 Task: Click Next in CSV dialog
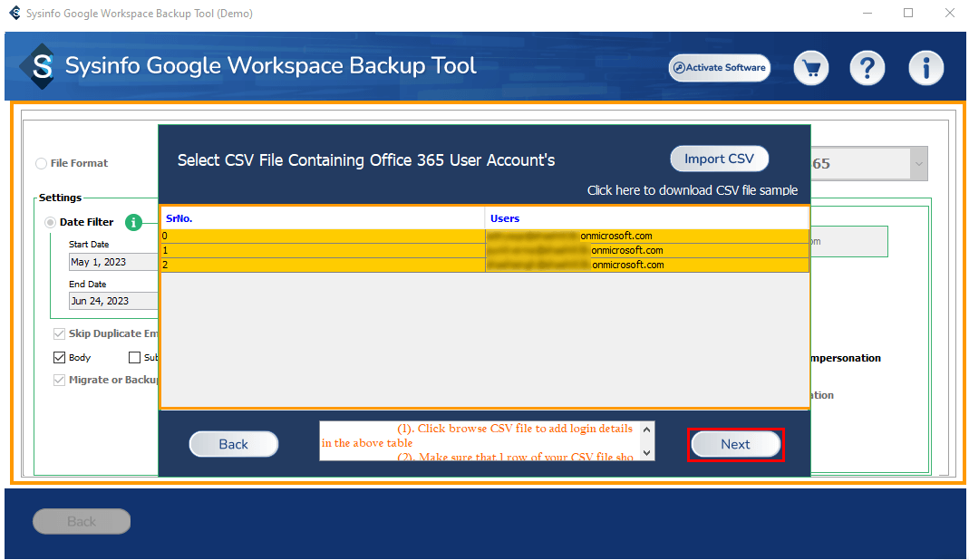735,444
